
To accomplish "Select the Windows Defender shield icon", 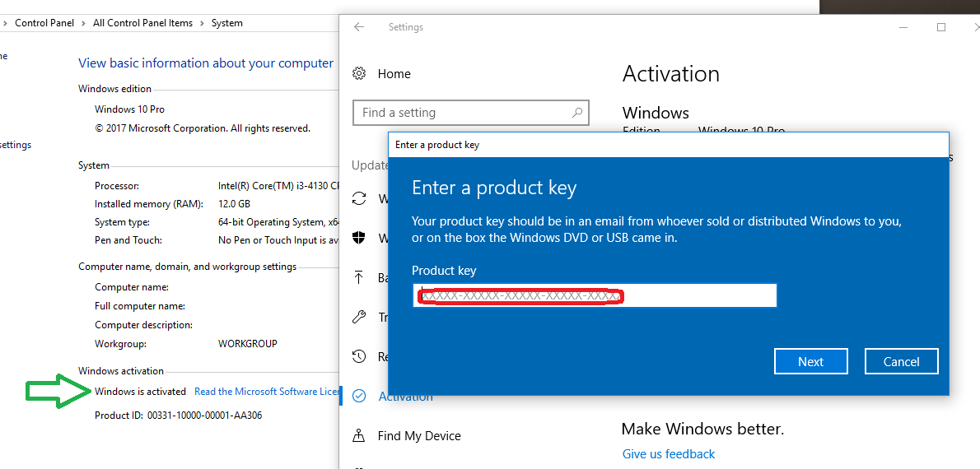I will (359, 239).
